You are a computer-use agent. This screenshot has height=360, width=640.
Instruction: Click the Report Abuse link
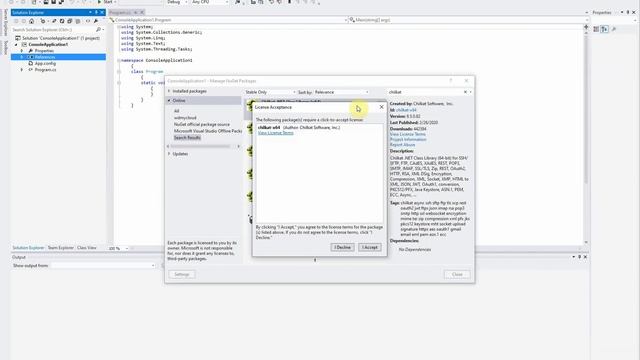(x=402, y=144)
